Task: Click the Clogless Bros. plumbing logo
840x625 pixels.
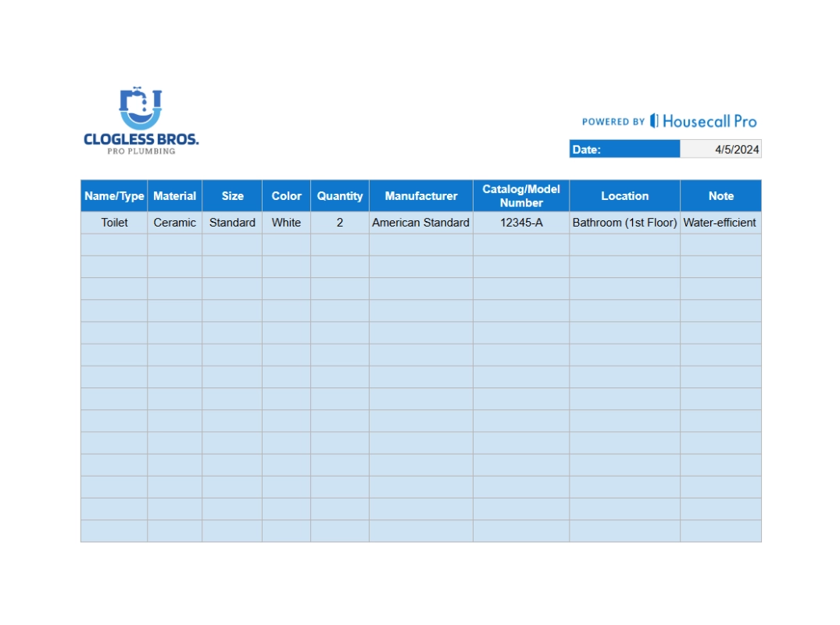Action: pyautogui.click(x=141, y=121)
